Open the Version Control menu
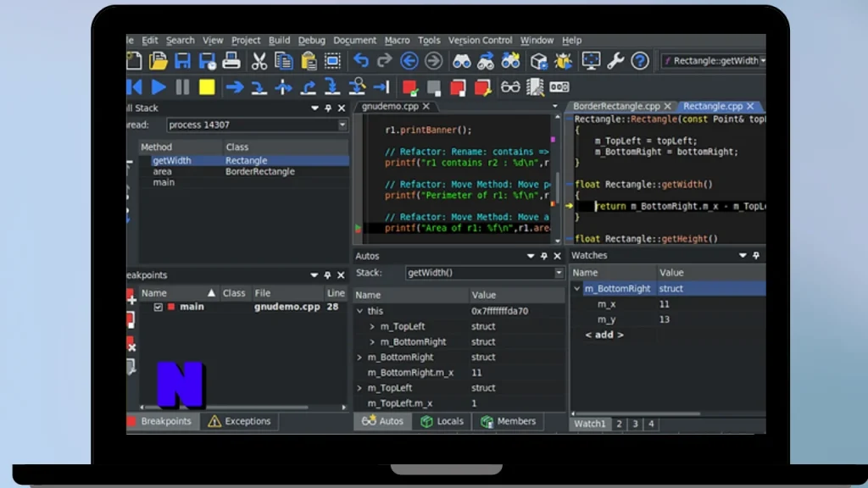The image size is (868, 488). pos(480,41)
